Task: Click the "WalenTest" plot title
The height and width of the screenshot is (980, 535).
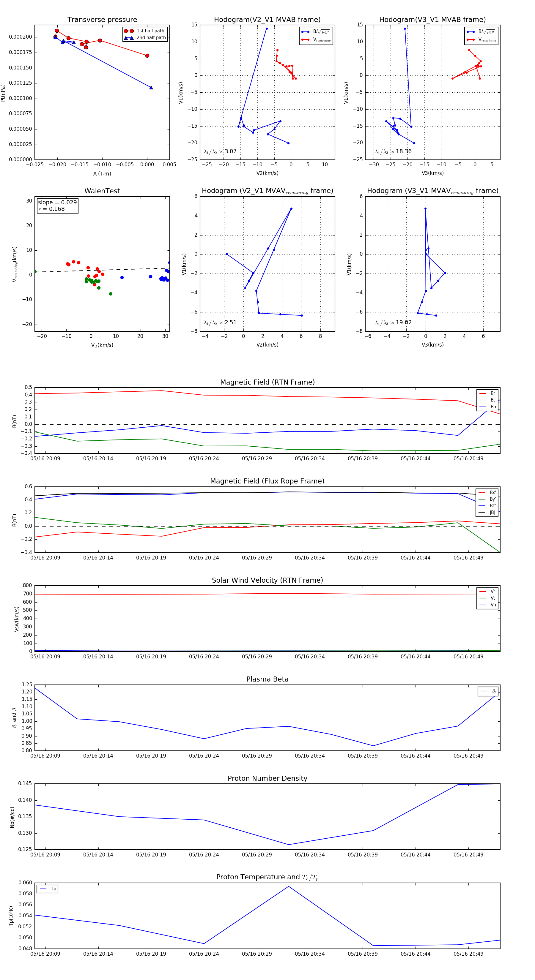Action: (x=102, y=191)
